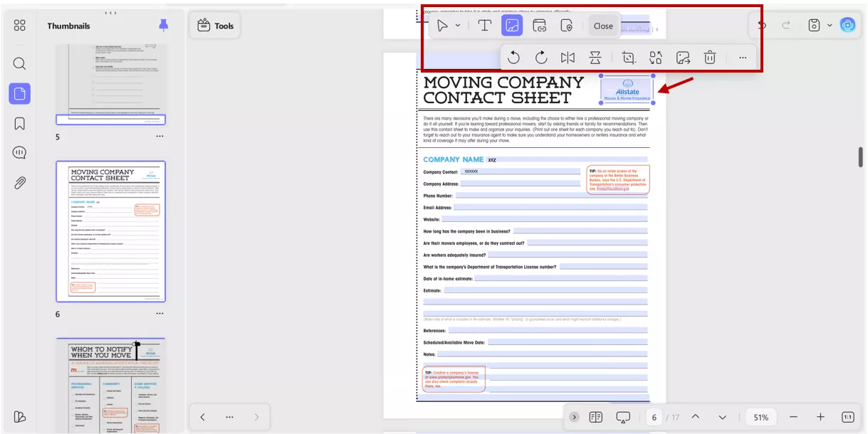Go to previous page with up chevron
Viewport: 868px width, 434px height.
[x=696, y=417]
